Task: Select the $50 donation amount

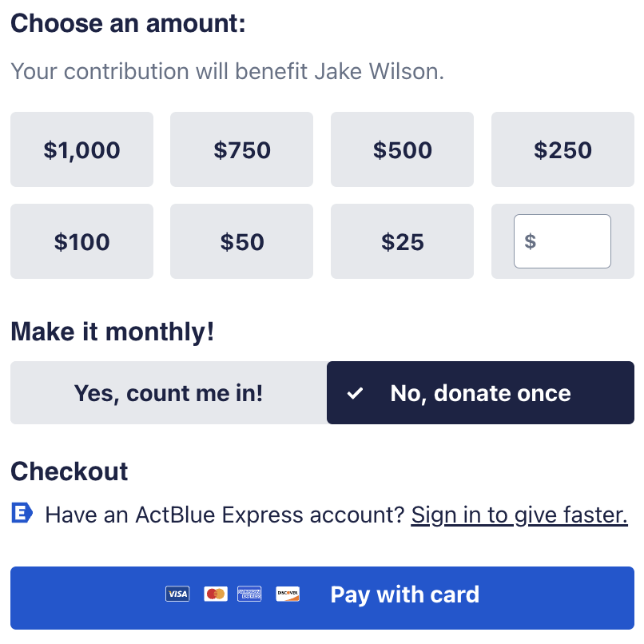Action: click(241, 241)
